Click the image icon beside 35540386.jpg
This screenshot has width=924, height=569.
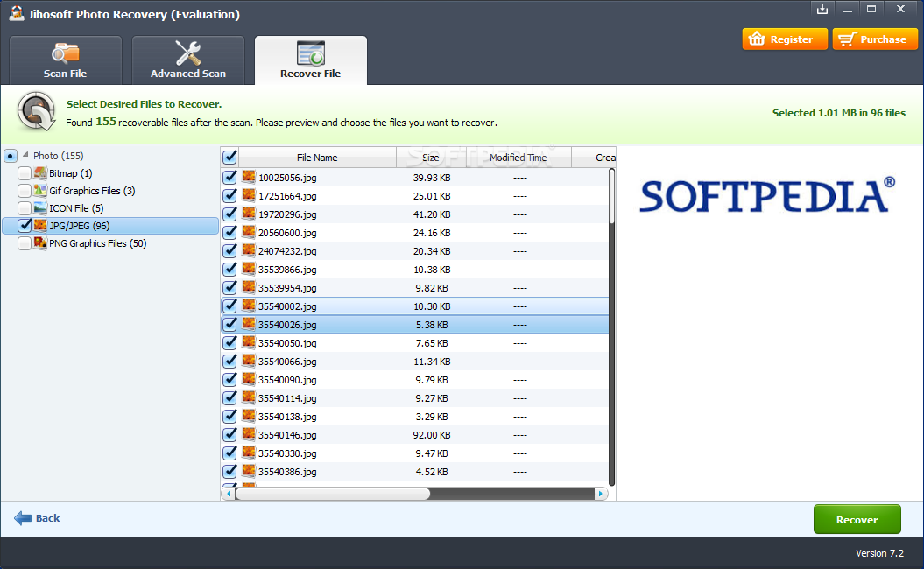(249, 471)
